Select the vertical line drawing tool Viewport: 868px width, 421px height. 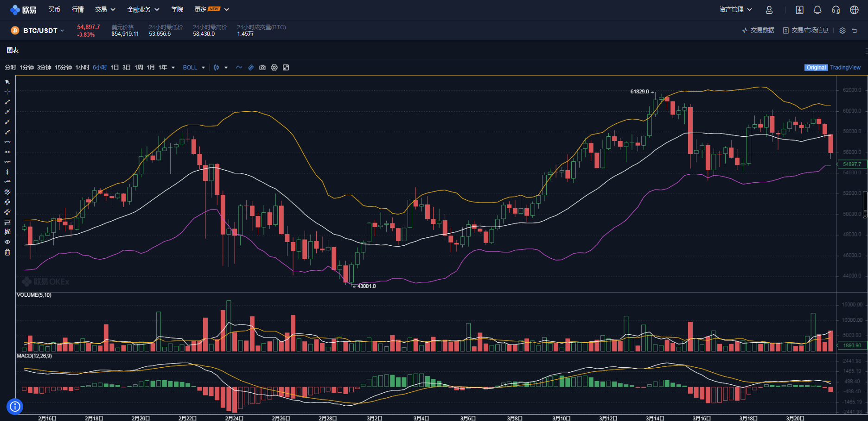click(7, 172)
